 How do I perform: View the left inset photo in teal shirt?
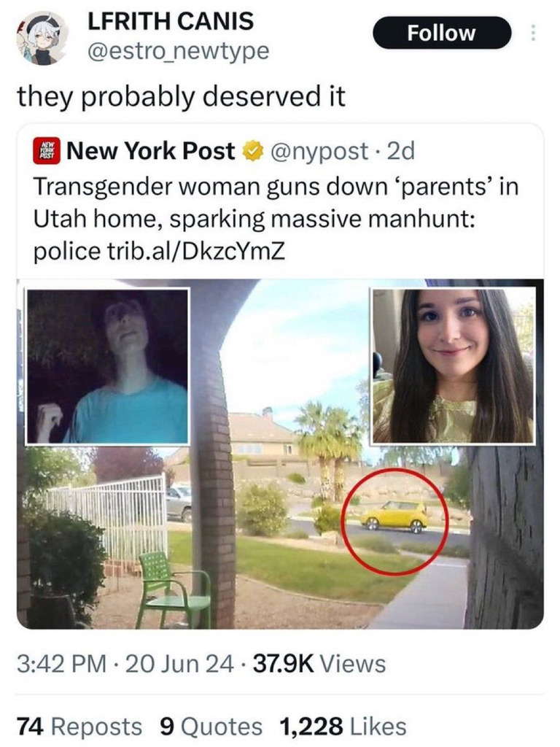[108, 366]
